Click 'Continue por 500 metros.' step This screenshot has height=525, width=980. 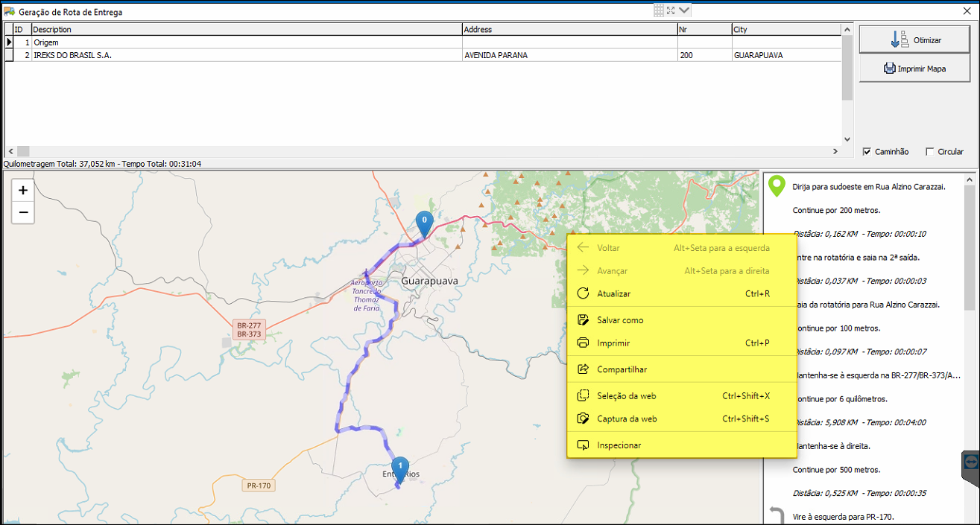837,470
